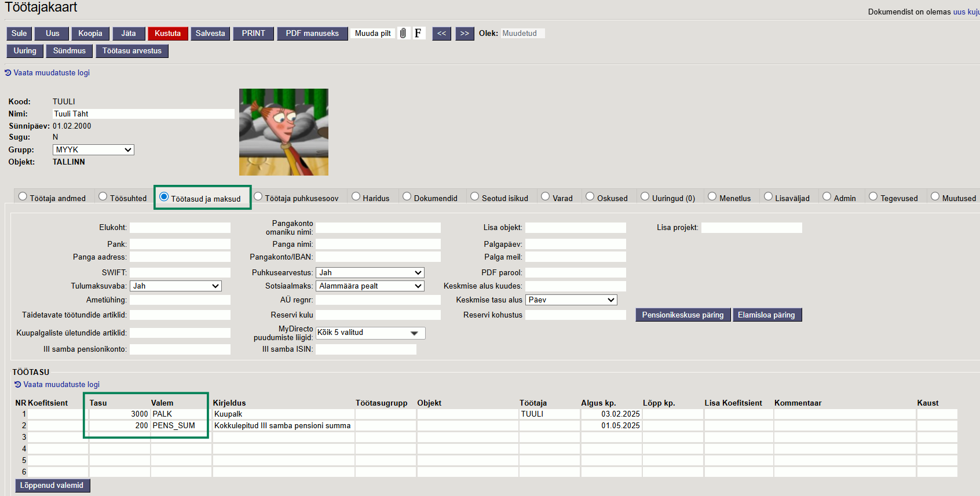Go to next record with >> button
This screenshot has height=496, width=980.
(x=465, y=34)
